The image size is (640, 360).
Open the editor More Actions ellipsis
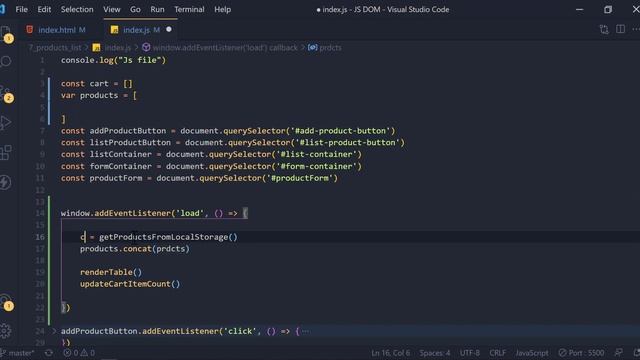point(636,29)
